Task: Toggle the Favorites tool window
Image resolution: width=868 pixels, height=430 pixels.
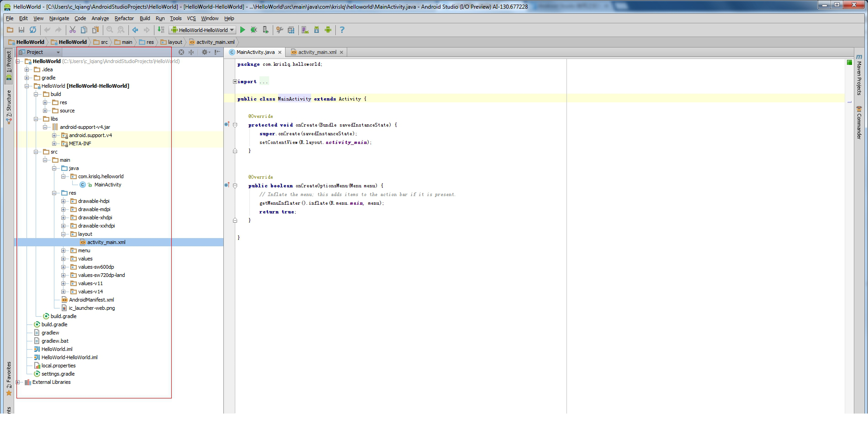Action: (x=9, y=378)
